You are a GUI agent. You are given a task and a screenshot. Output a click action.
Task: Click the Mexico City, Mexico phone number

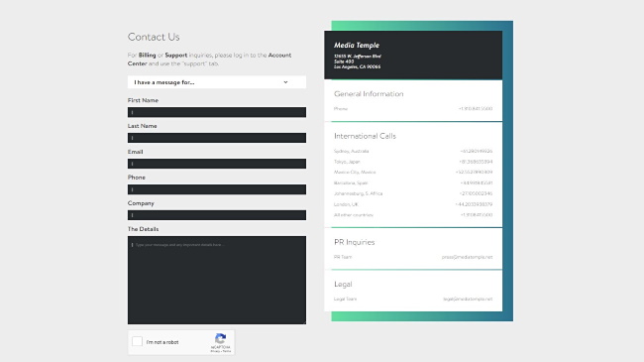coord(474,172)
